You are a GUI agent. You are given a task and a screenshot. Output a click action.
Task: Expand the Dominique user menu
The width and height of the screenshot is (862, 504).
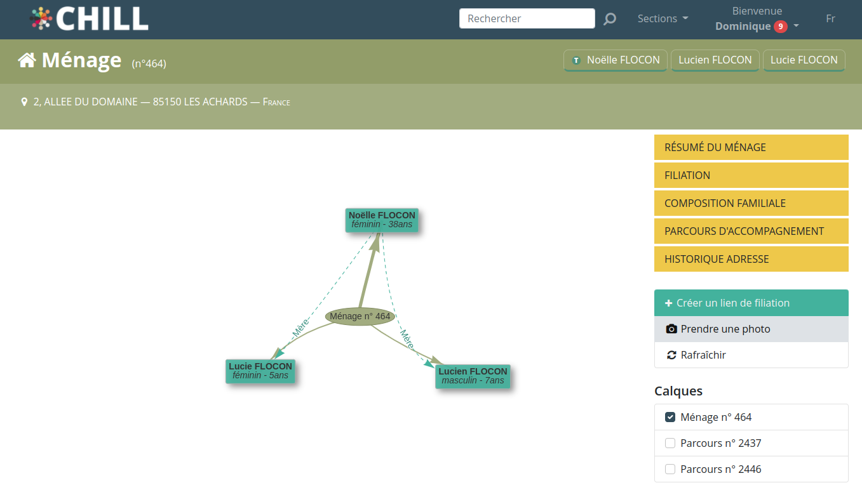pos(756,27)
